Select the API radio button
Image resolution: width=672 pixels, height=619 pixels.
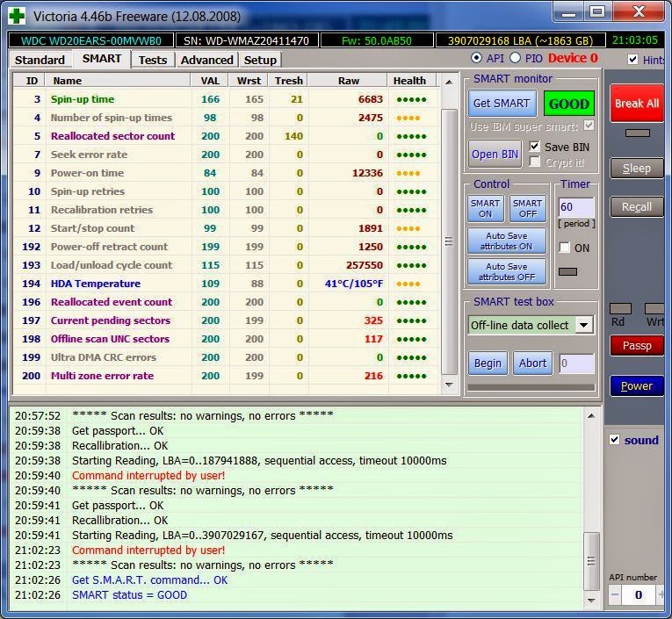[476, 58]
